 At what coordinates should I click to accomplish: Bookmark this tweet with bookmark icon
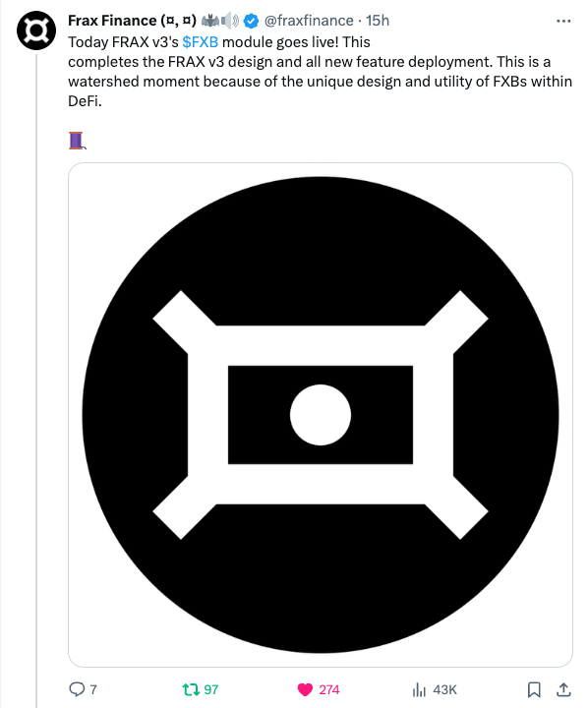tap(534, 689)
